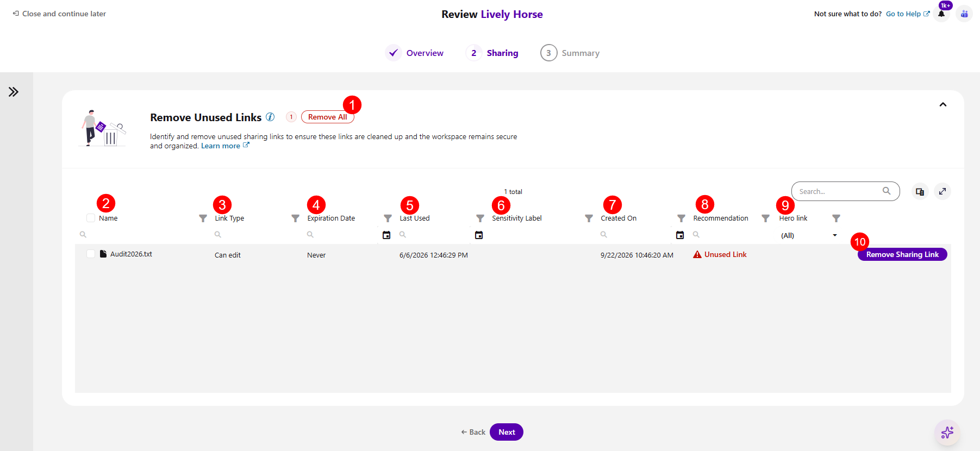Viewport: 980px width, 451px height.
Task: Click the Can edit link type cell
Action: pos(228,255)
